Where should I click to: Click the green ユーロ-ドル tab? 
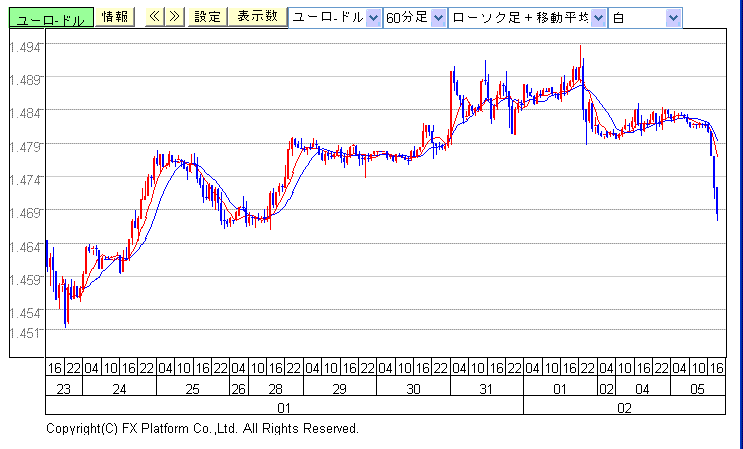[50, 18]
